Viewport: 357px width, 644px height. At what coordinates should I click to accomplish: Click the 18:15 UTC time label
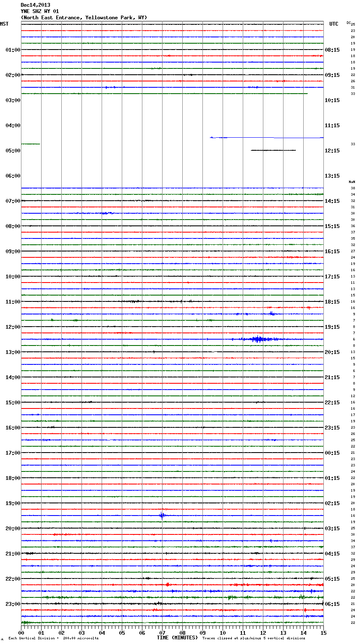(332, 302)
